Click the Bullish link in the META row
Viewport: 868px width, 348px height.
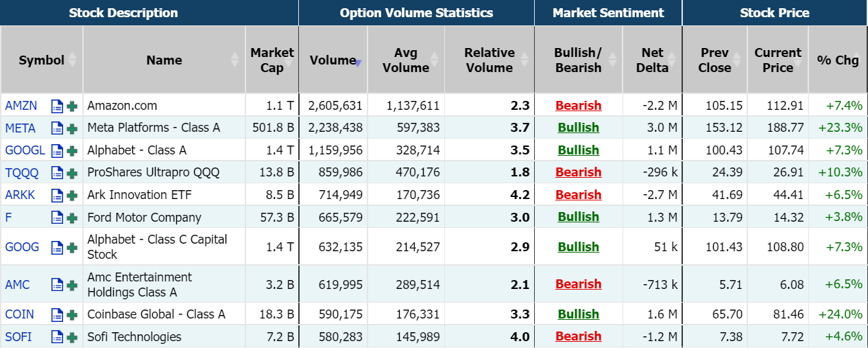tap(578, 128)
